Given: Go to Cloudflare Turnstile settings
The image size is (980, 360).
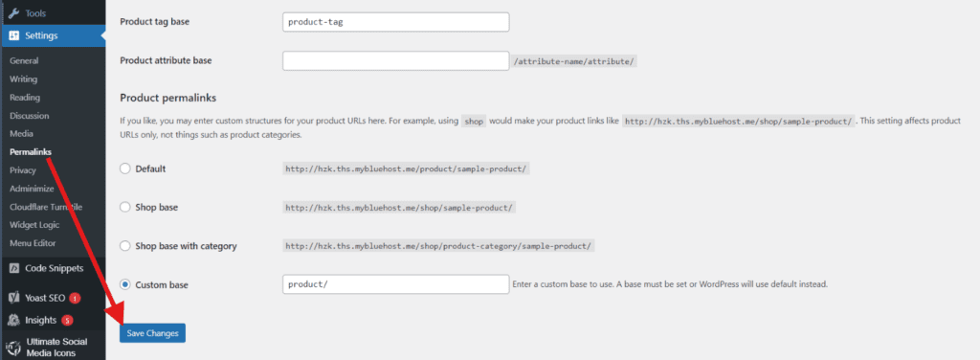Looking at the screenshot, I should pyautogui.click(x=46, y=207).
